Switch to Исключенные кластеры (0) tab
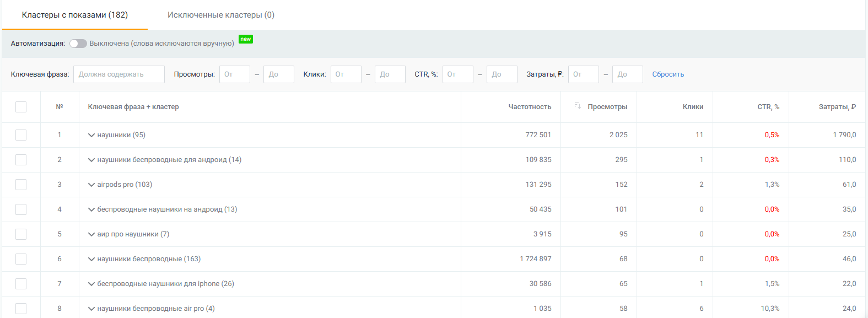868x318 pixels. coord(220,15)
